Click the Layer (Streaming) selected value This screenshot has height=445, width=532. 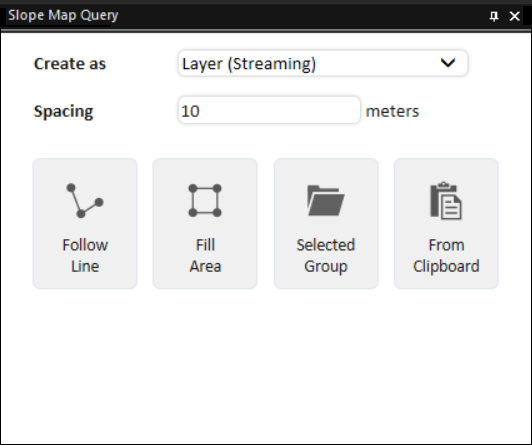tap(249, 64)
